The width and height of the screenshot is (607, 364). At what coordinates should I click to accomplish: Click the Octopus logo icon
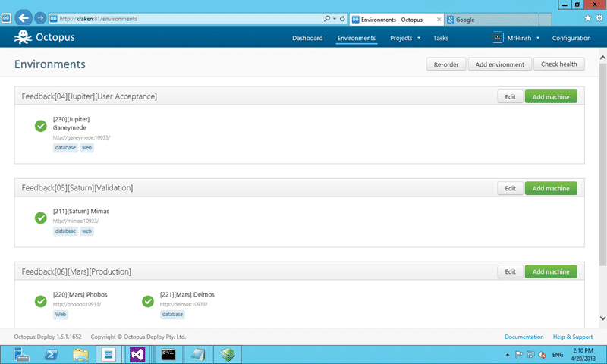tap(23, 37)
